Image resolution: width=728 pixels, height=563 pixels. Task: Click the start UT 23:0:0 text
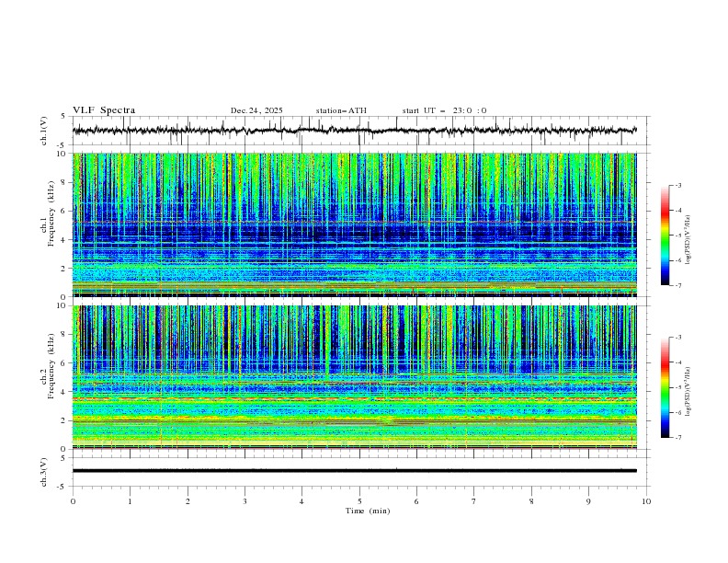[444, 110]
